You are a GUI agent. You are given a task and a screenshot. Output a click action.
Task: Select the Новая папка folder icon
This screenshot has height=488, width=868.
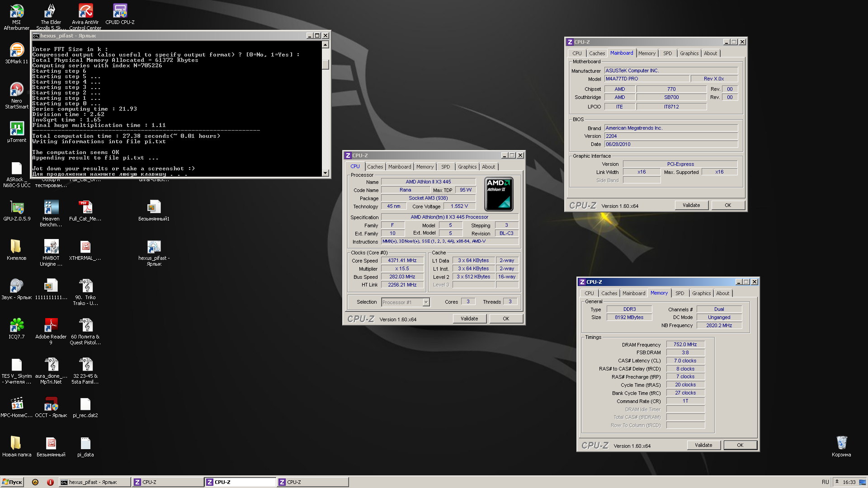coord(17,446)
